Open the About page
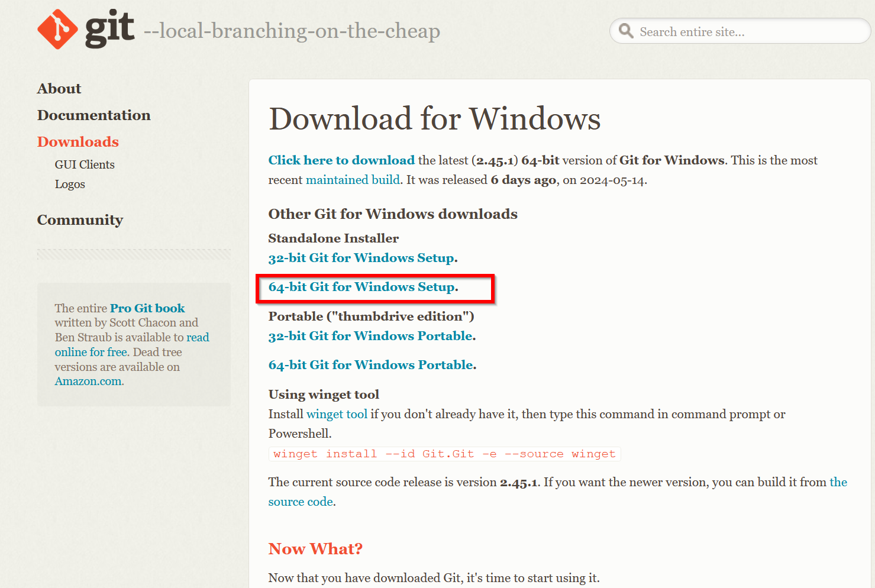The image size is (875, 588). tap(59, 89)
